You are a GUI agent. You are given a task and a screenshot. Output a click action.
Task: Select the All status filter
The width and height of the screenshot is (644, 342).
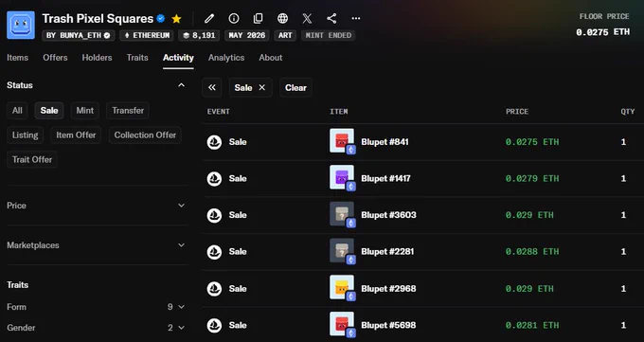click(17, 111)
